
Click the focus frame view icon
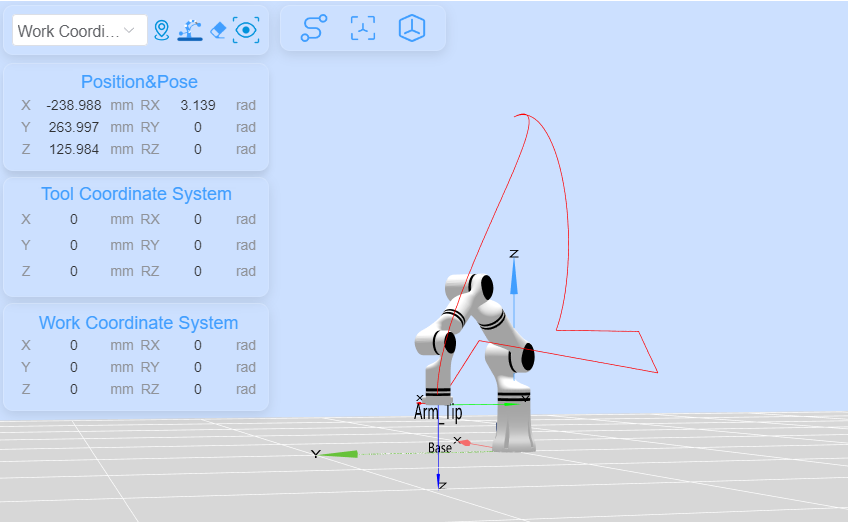tap(363, 28)
